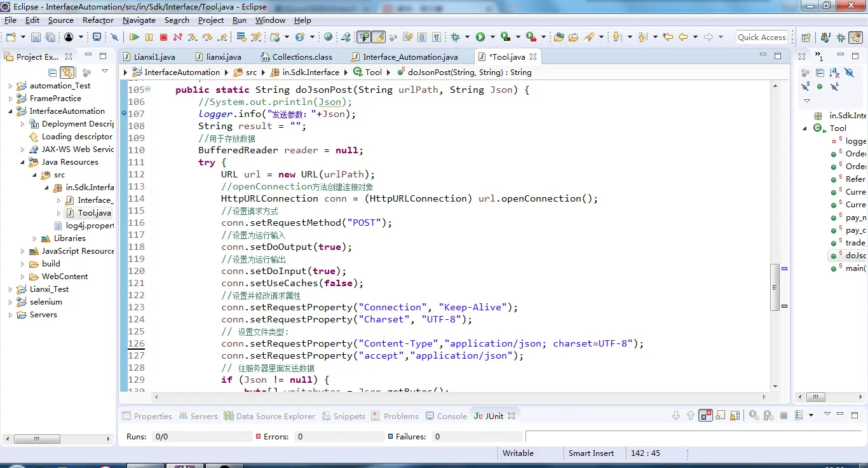
Task: Click the Skip All Breakpoints icon
Action: point(114,38)
